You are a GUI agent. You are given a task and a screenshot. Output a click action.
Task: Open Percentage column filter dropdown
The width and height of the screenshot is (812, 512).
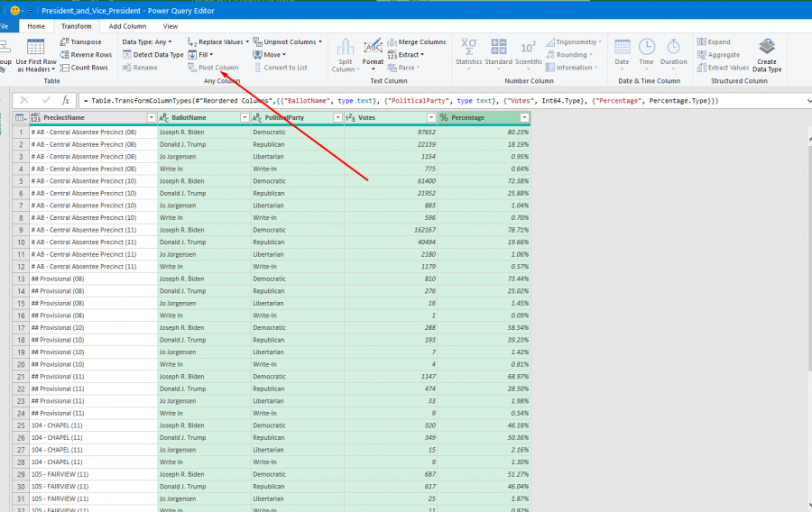click(524, 118)
